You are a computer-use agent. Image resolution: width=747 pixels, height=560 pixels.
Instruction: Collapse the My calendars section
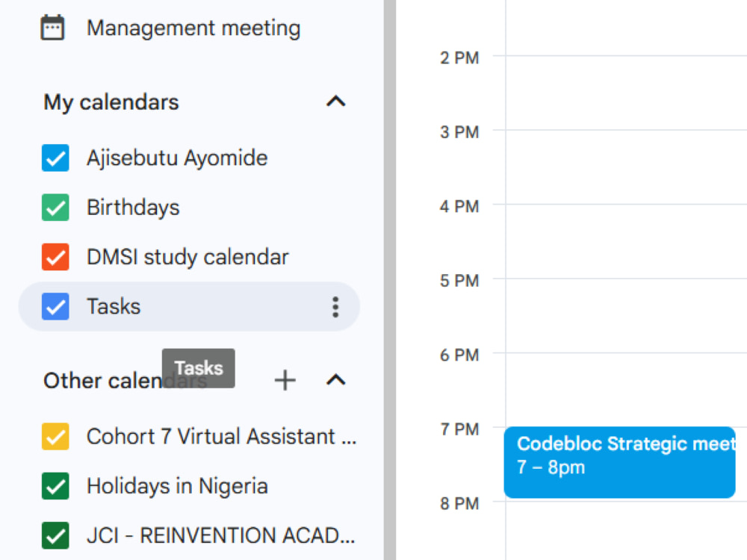click(x=336, y=101)
